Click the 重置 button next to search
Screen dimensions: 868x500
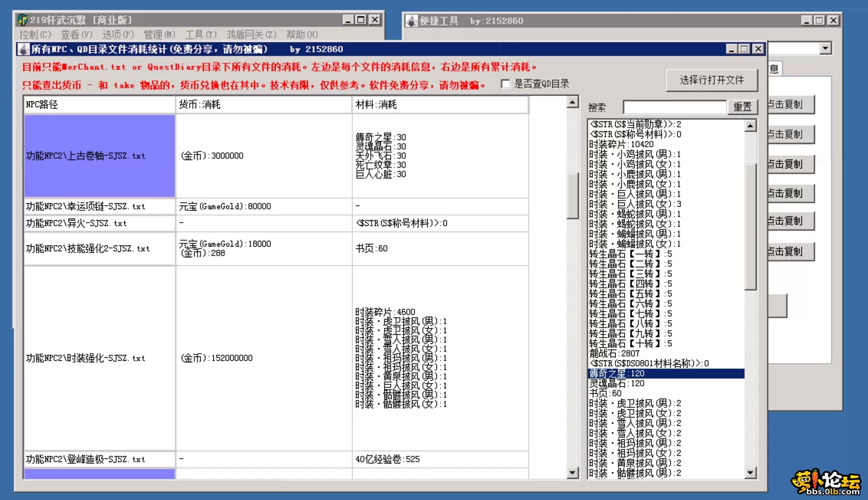click(x=742, y=107)
